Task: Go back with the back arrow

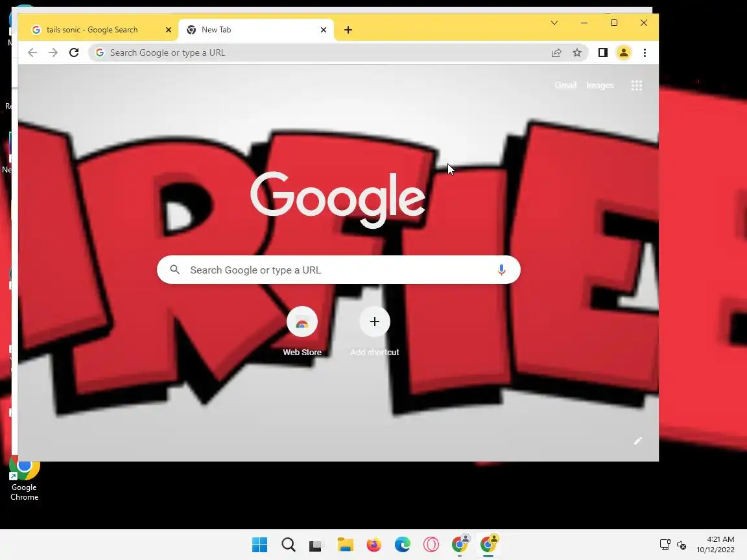Action: pyautogui.click(x=32, y=52)
